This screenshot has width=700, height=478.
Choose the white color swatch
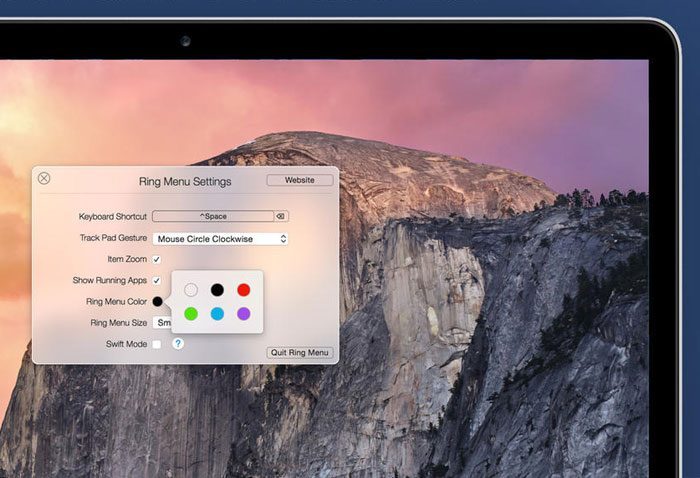(x=191, y=290)
